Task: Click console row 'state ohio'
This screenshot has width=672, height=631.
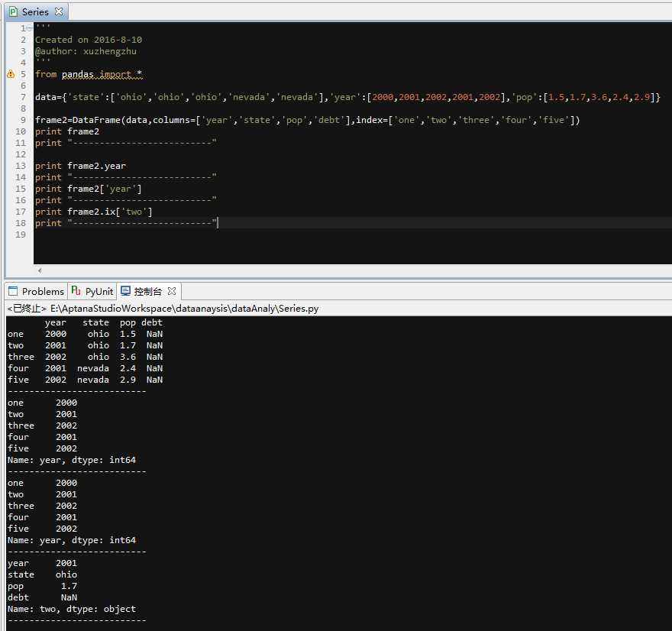Action: (x=43, y=574)
